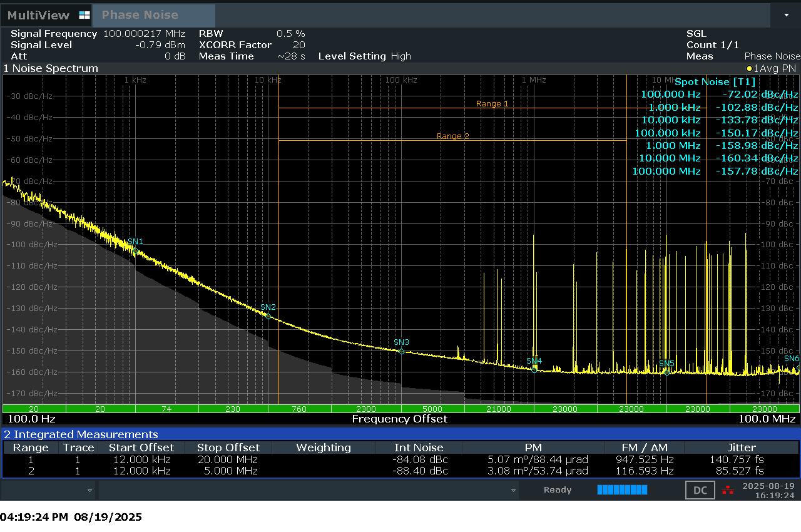
Task: Toggle the SGL single sweep indicator
Action: [696, 33]
